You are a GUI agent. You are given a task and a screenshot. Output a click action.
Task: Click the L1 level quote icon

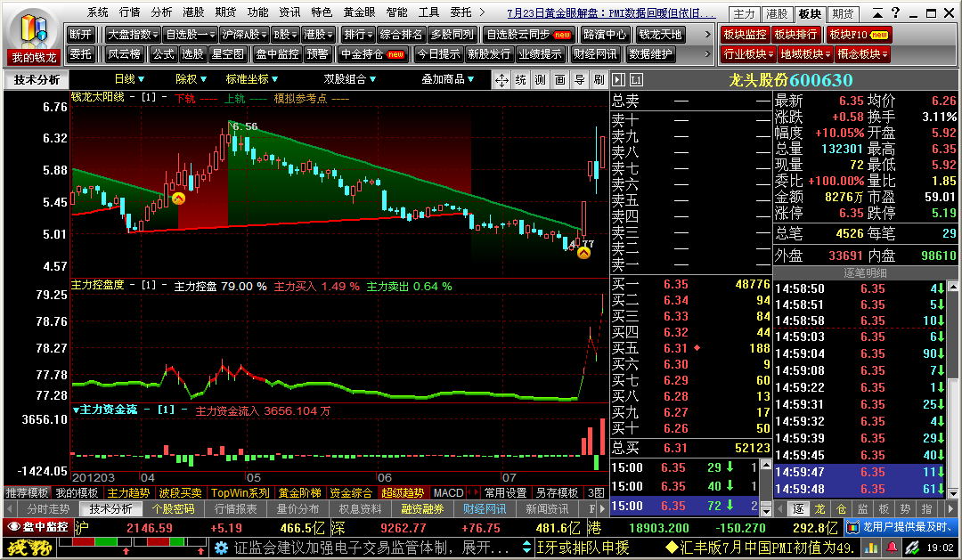636,80
